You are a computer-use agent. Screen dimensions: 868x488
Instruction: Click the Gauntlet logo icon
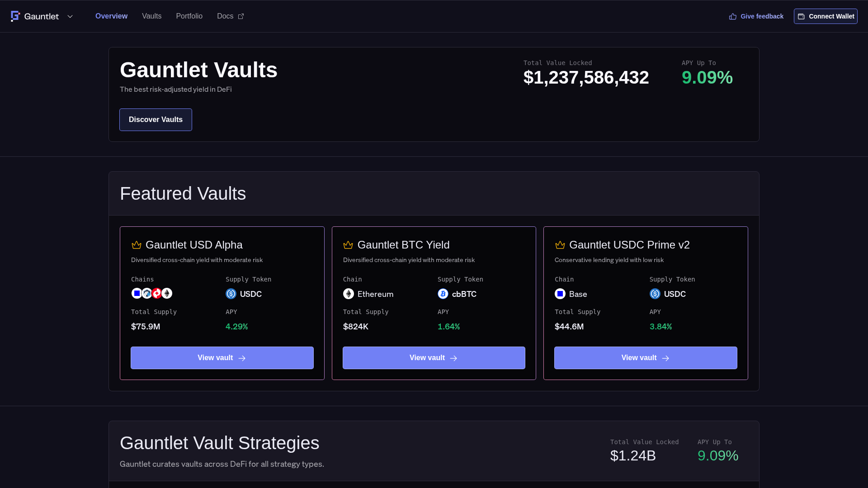coord(15,16)
